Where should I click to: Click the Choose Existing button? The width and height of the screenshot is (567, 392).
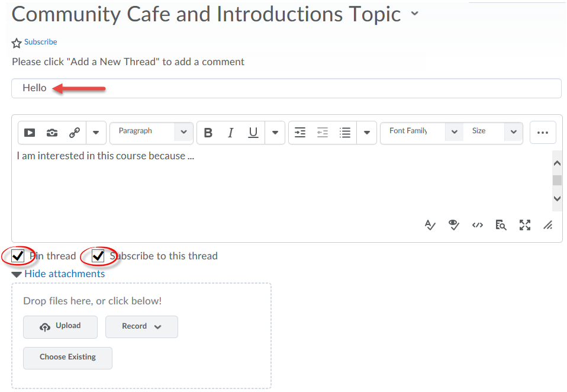point(67,358)
